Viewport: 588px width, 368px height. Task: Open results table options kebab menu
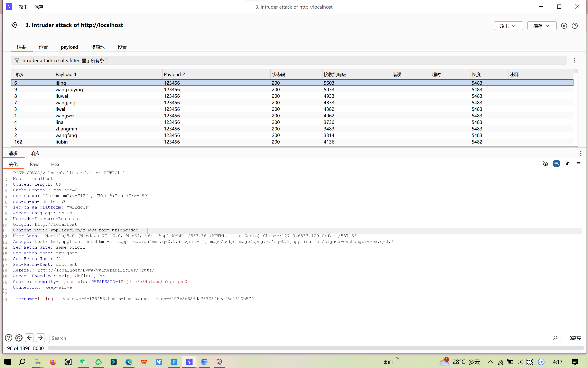click(575, 60)
